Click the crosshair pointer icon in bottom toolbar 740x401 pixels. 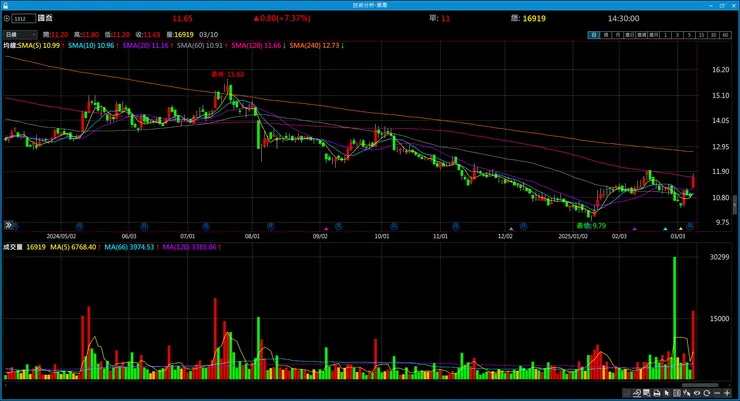point(687,393)
